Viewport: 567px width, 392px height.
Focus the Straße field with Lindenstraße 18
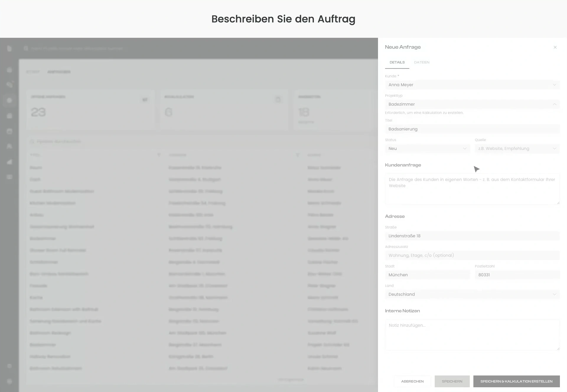(x=472, y=236)
